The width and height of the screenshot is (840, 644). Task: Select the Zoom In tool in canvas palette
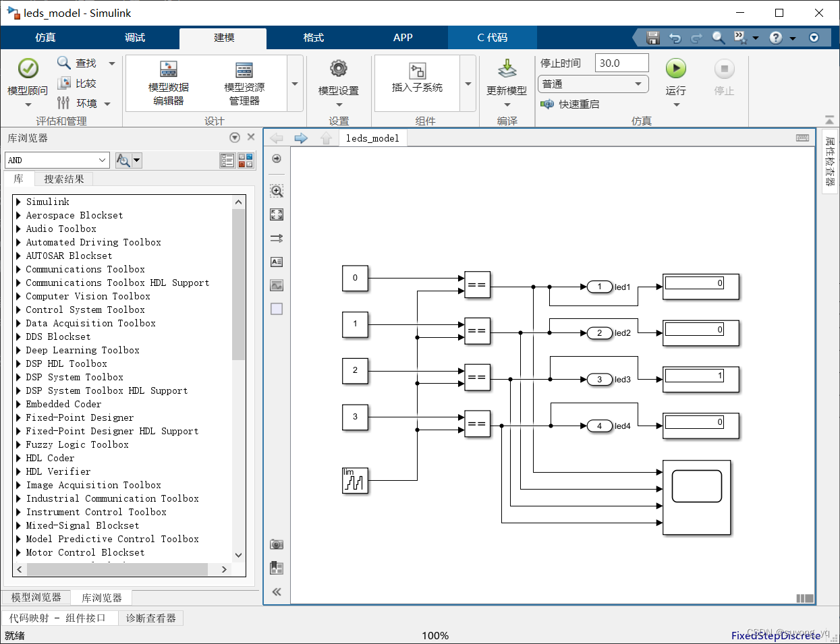(x=277, y=191)
